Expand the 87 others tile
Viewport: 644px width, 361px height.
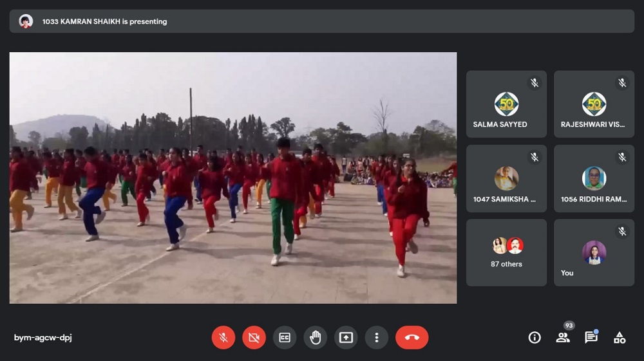coord(506,252)
